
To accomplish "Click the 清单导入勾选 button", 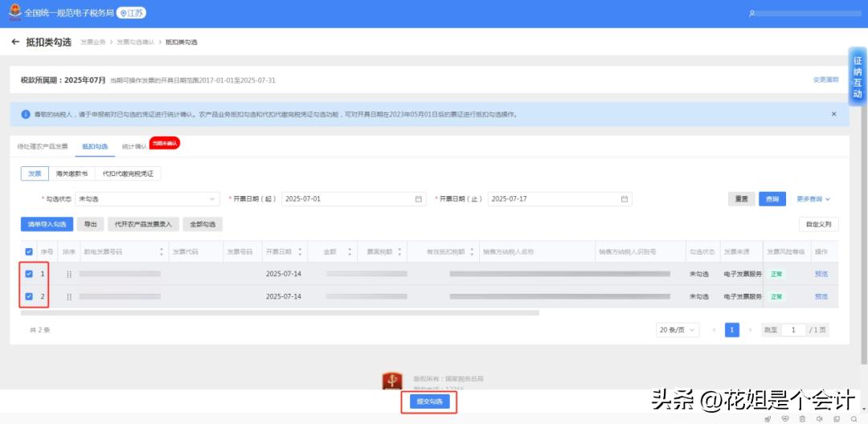I will [47, 224].
